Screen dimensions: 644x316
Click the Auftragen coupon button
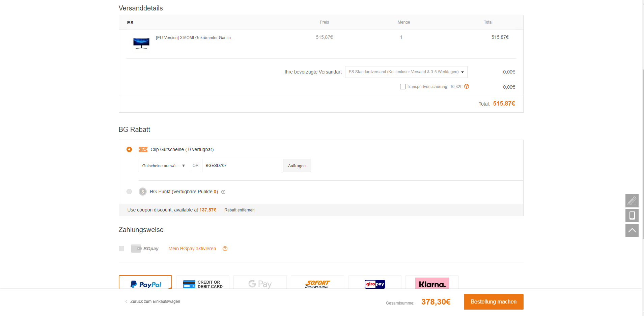click(297, 166)
